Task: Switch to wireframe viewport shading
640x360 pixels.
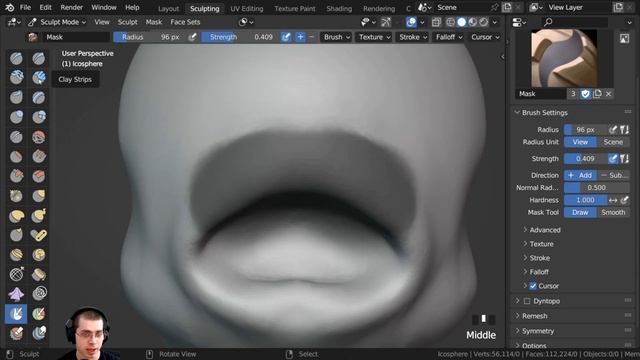Action: coord(450,22)
